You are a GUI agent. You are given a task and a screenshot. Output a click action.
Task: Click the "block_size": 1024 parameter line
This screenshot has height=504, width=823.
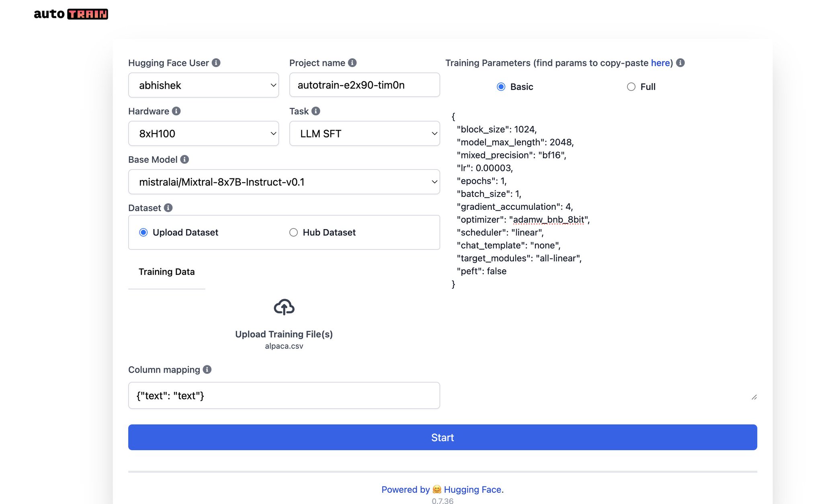click(x=497, y=129)
